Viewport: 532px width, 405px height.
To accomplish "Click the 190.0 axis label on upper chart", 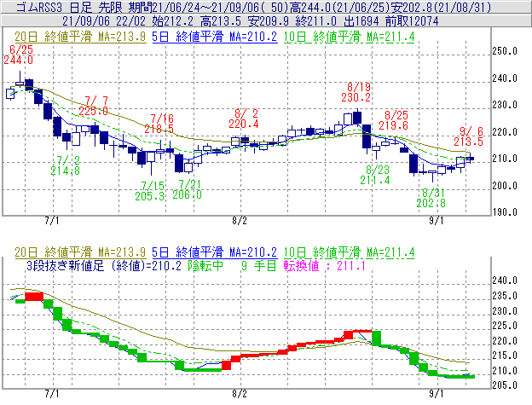I will [505, 212].
